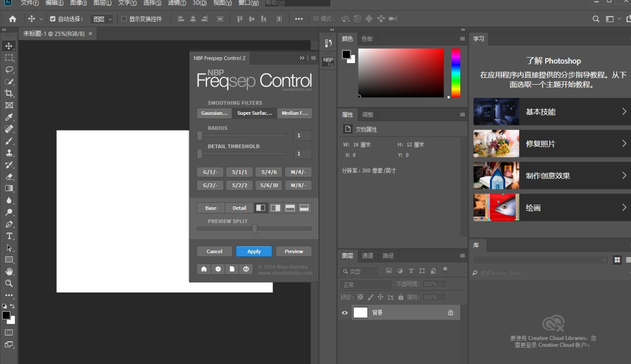The height and width of the screenshot is (364, 631).
Task: Switch to the 路径 (Paths) tab
Action: 388,256
